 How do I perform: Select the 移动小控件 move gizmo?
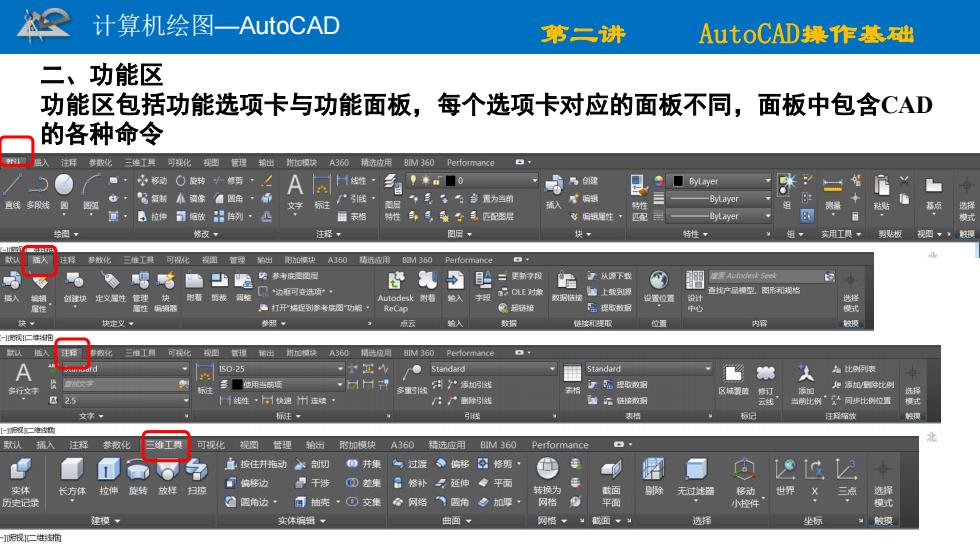(744, 482)
